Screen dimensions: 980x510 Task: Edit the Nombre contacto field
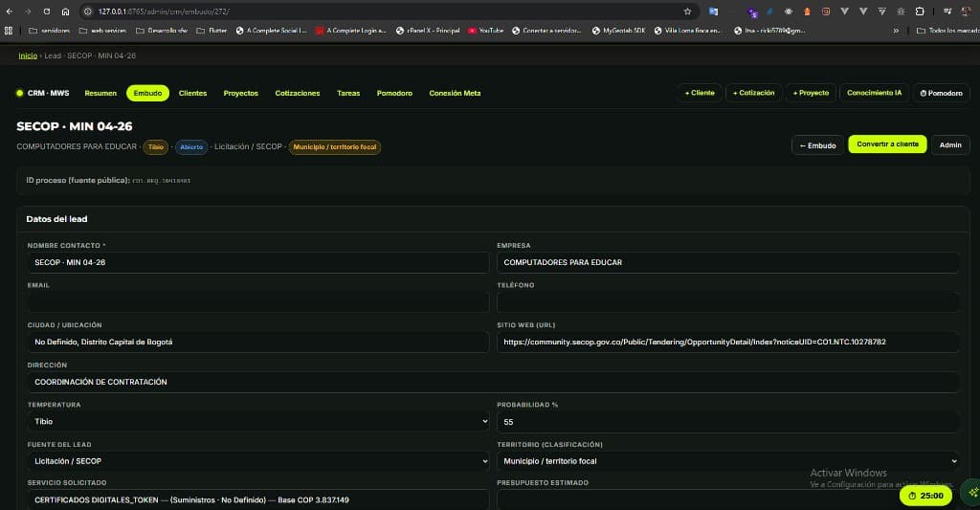[257, 262]
